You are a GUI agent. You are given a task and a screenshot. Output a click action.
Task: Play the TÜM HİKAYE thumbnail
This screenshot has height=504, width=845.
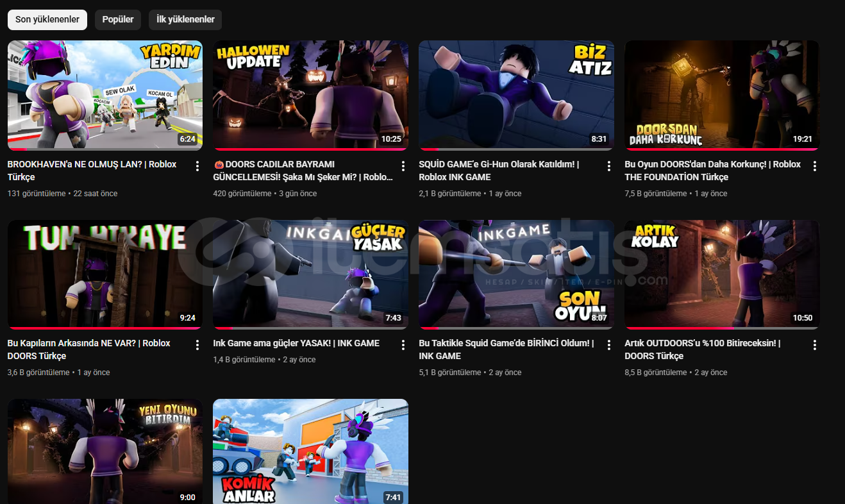(105, 274)
